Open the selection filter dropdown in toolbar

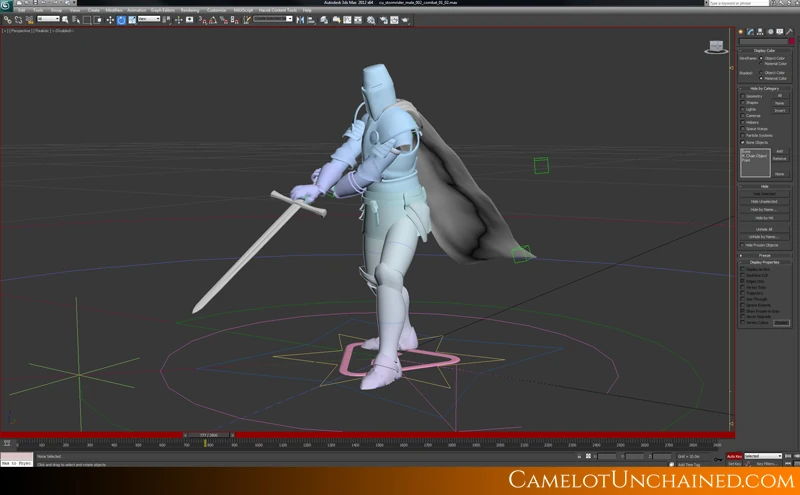pos(48,19)
